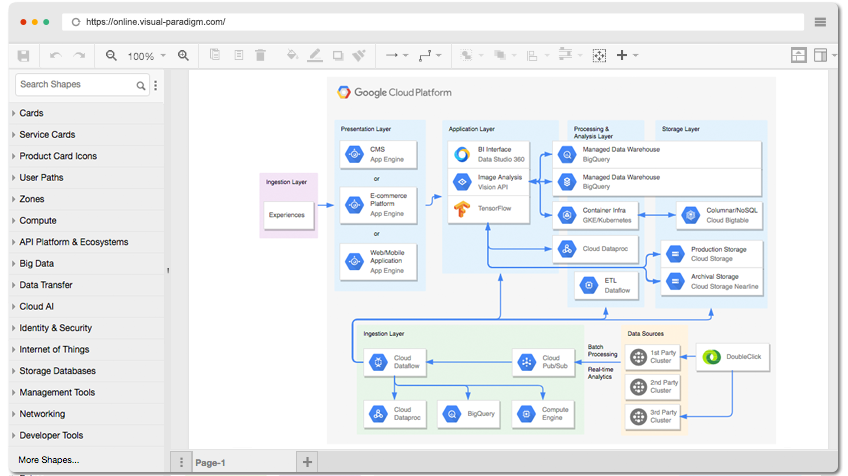Viewport: 848px width, 476px height.
Task: Click the Fit selection icon
Action: tap(599, 56)
